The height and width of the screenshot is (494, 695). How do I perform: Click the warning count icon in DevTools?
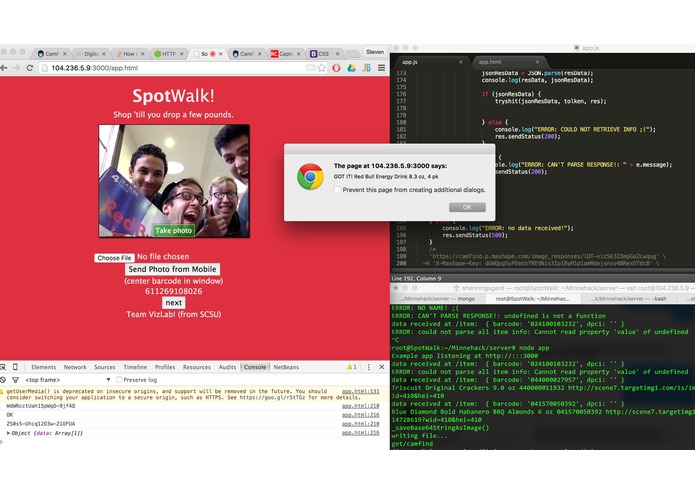[x=352, y=367]
